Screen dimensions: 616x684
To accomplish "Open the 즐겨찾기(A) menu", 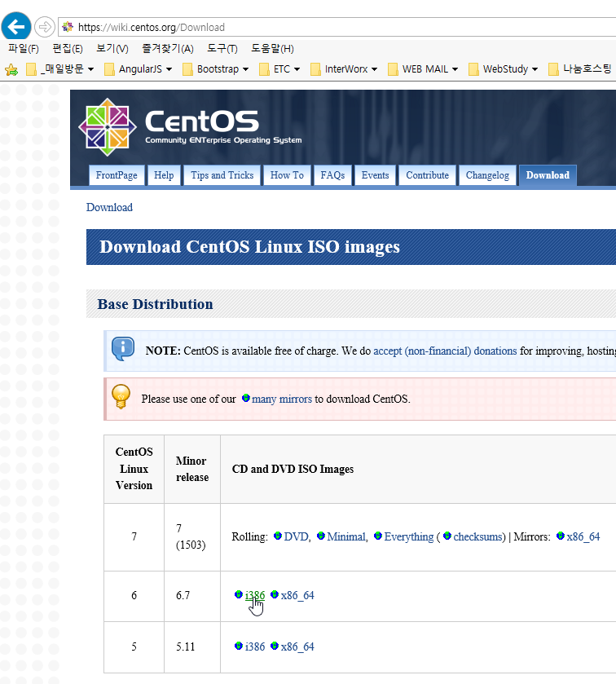I will [167, 49].
